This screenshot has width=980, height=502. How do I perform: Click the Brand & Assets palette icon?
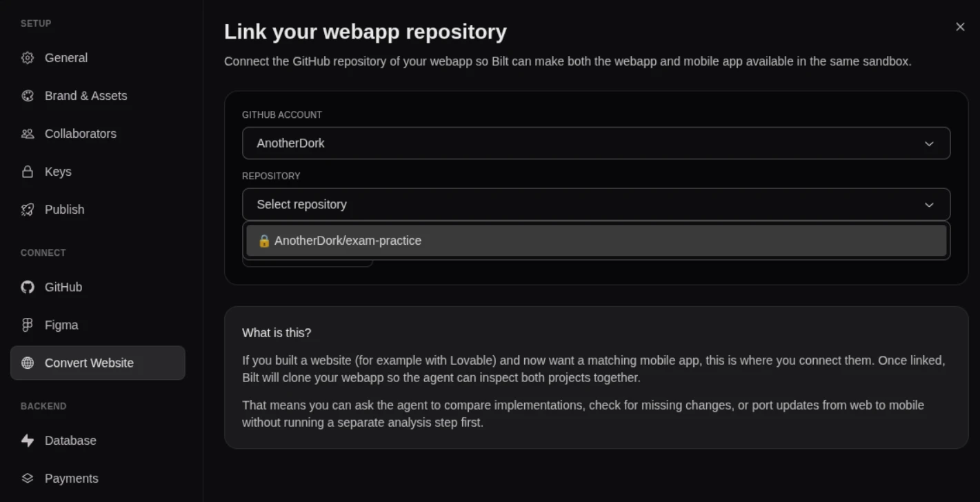click(28, 96)
